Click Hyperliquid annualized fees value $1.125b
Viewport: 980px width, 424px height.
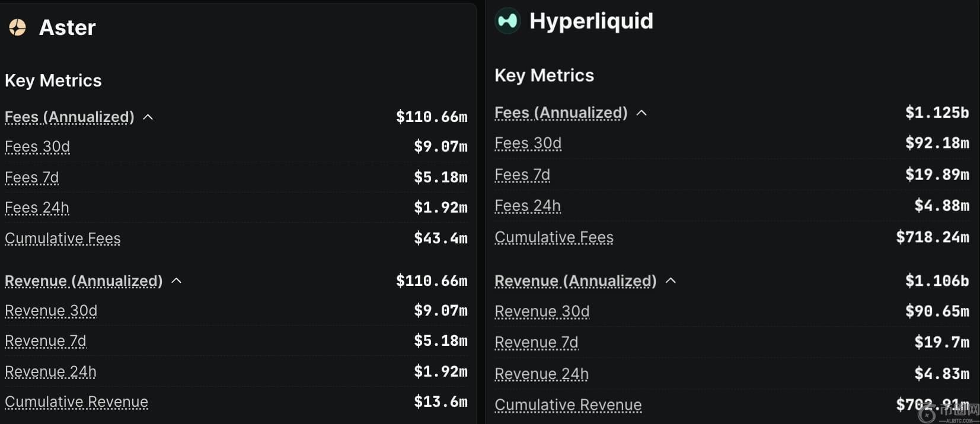937,113
